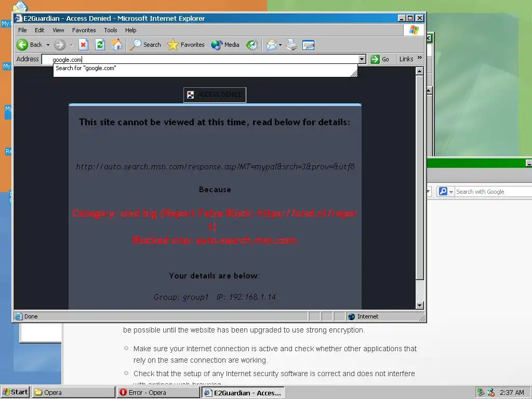Click the network connection tray icon
Image resolution: width=532 pixels, height=399 pixels.
coord(481,393)
